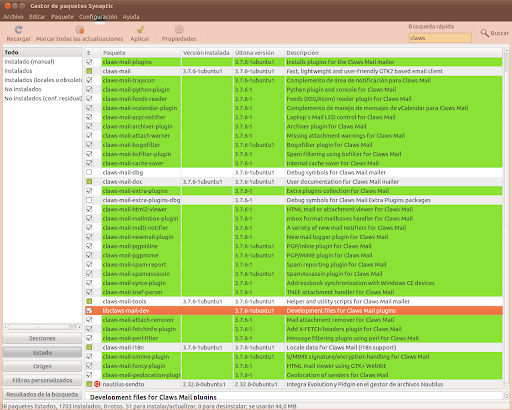Image resolution: width=512 pixels, height=410 pixels.
Task: Open the Editar menu
Action: (x=37, y=17)
